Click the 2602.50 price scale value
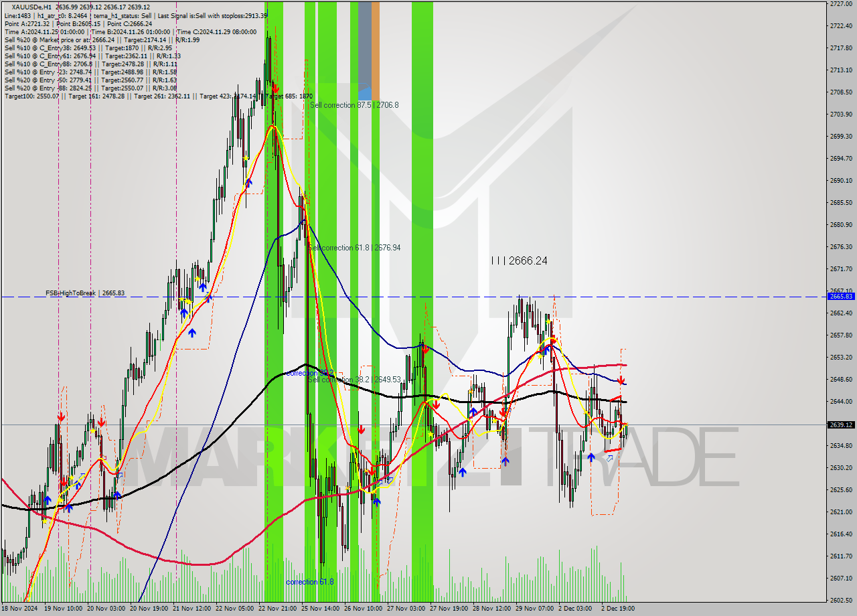The image size is (857, 616). pos(841,600)
